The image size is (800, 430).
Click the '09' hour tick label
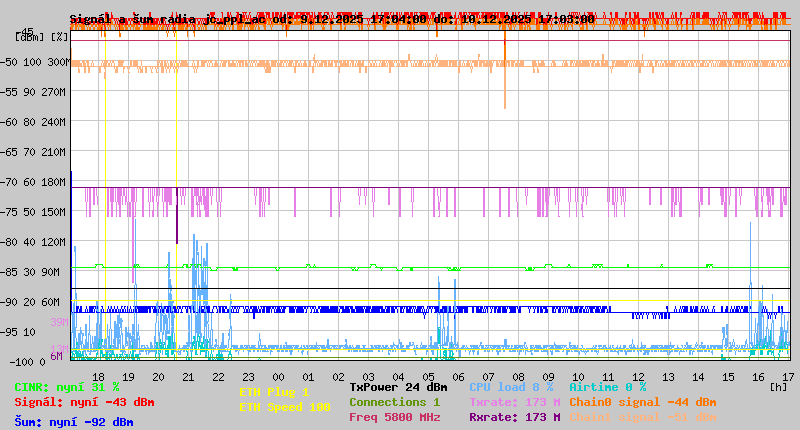[548, 377]
